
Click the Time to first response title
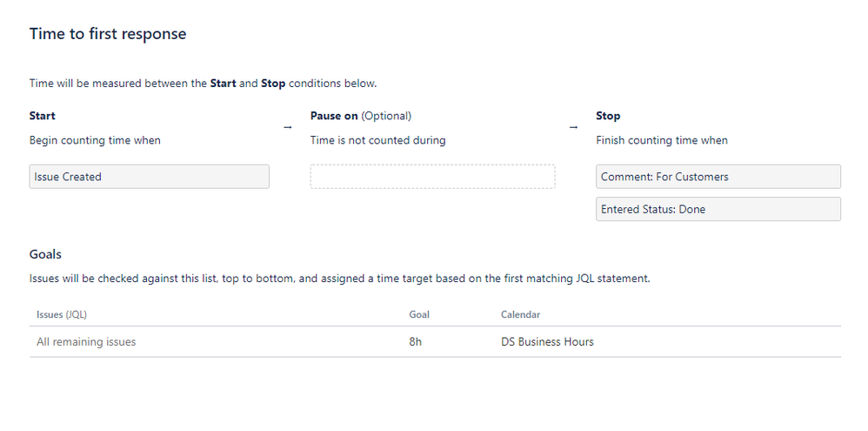coord(108,34)
